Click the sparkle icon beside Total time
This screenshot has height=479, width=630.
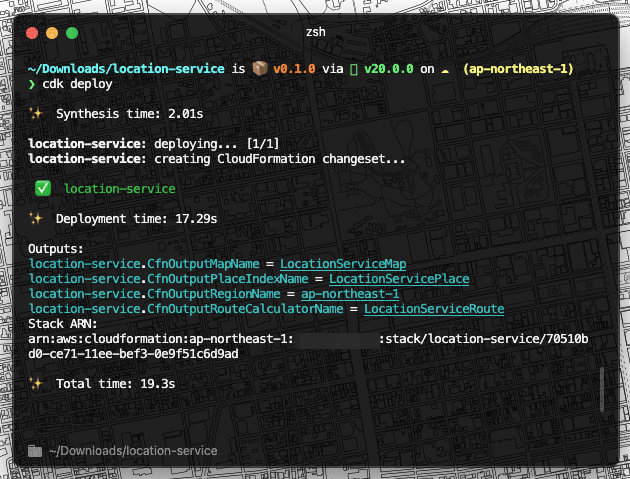click(36, 383)
